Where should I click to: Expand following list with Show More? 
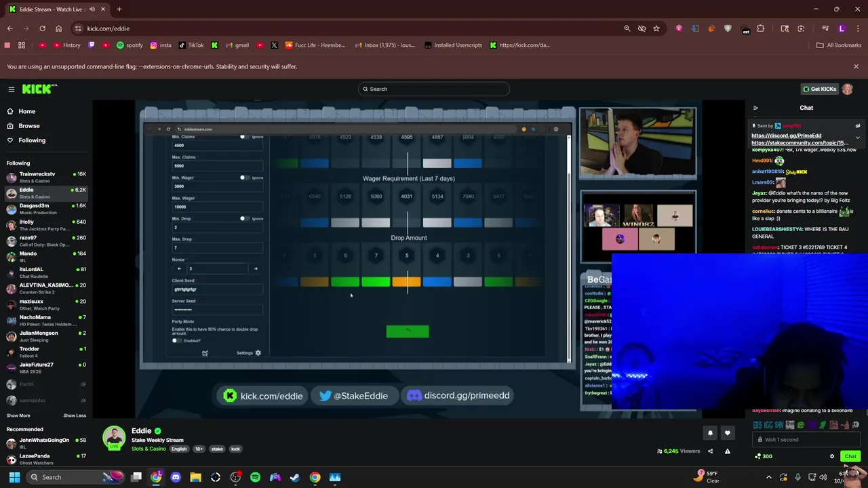(18, 415)
